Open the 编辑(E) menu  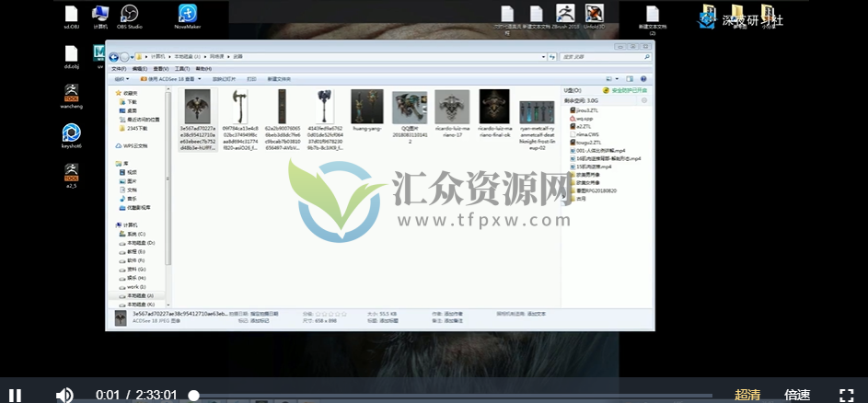[x=140, y=69]
